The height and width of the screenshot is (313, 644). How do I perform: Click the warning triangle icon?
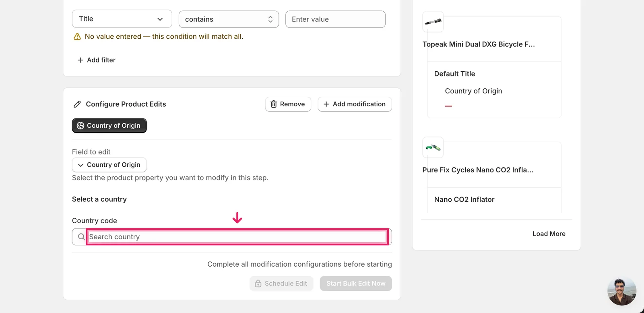click(x=77, y=37)
